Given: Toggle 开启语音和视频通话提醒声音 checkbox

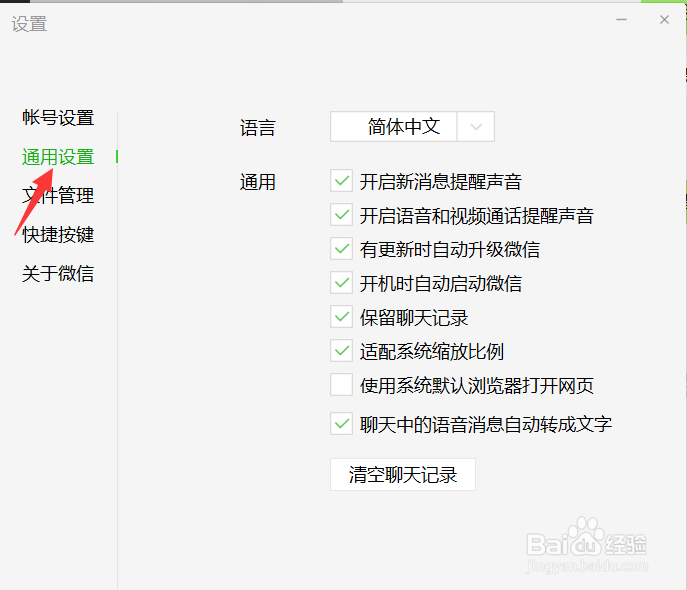Looking at the screenshot, I should [341, 215].
